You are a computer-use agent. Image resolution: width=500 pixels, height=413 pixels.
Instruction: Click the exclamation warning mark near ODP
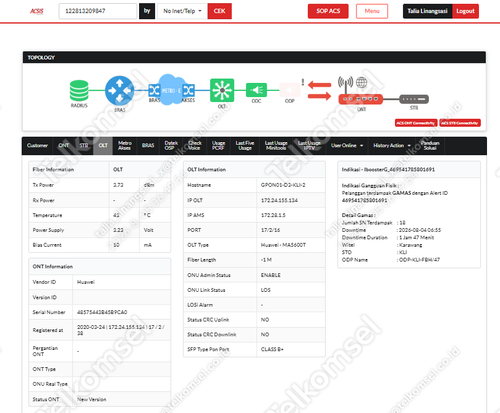pos(303,82)
